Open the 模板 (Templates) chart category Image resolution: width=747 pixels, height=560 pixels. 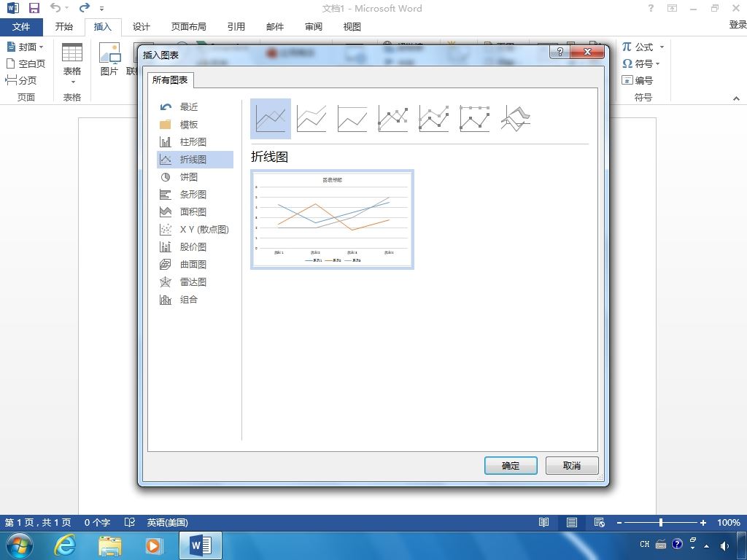195,124
